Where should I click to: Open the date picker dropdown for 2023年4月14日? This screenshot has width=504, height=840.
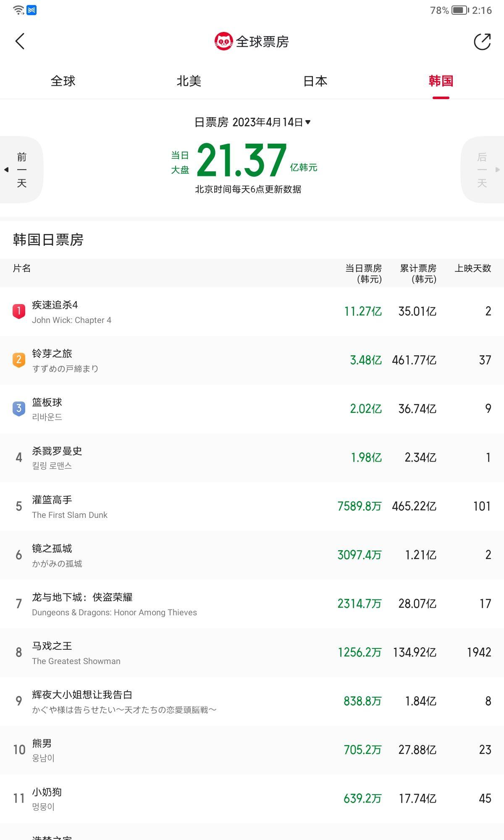pos(252,122)
